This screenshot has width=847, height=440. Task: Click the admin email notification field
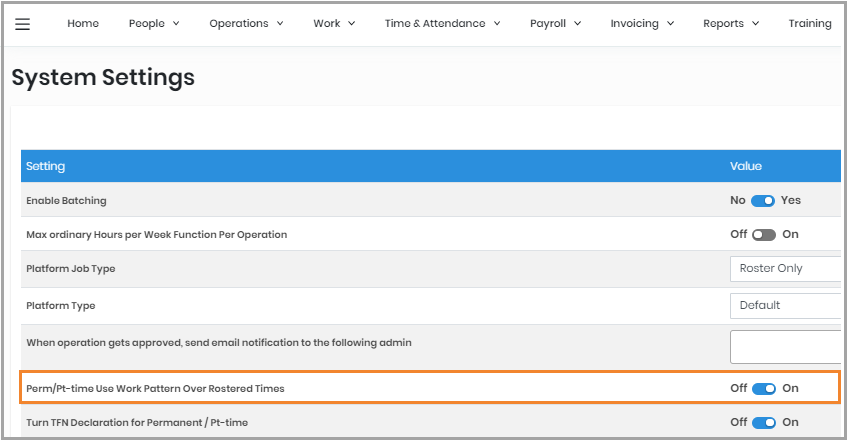pos(786,346)
